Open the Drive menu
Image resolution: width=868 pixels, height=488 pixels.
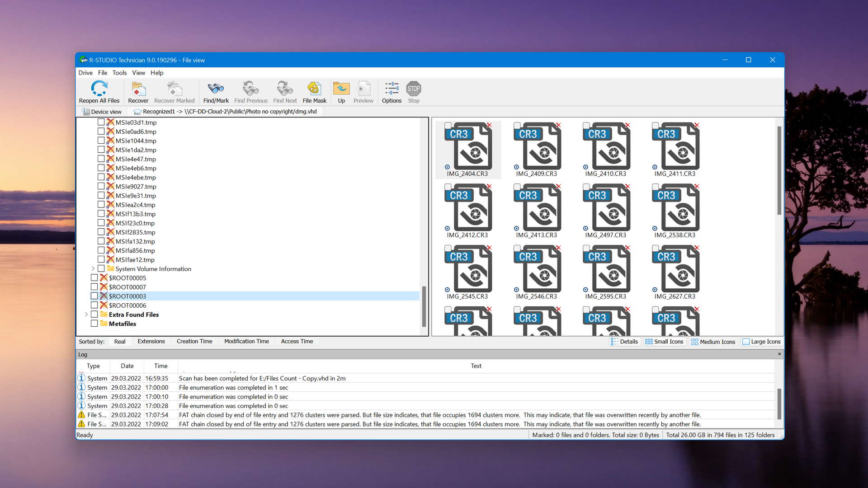(x=85, y=73)
